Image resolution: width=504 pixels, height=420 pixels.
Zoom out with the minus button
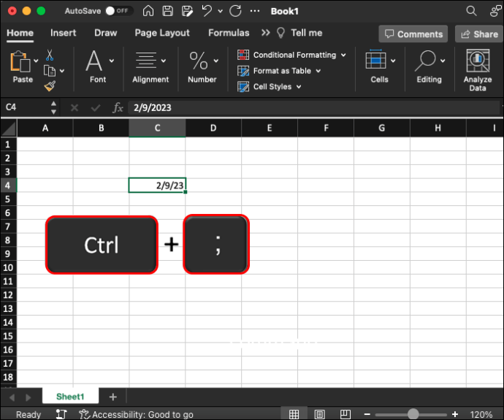(367, 415)
